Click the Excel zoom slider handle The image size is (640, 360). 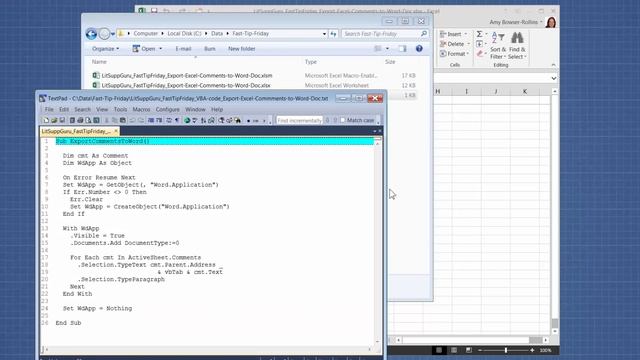pyautogui.click(x=506, y=350)
